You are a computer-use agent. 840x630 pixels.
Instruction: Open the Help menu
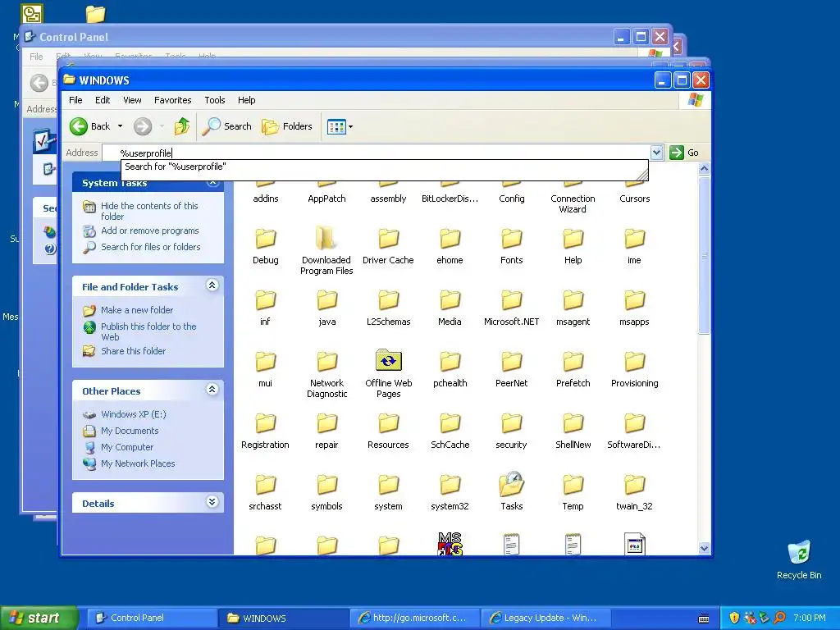coord(246,100)
